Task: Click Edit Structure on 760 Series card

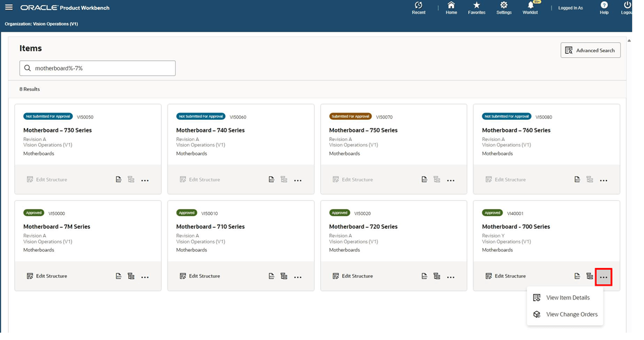Action: pos(506,180)
